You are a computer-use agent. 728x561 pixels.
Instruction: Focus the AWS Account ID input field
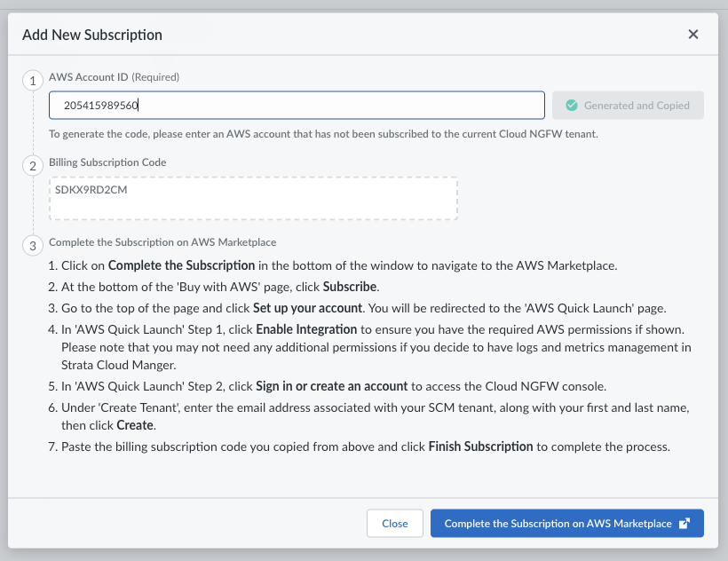(x=297, y=106)
